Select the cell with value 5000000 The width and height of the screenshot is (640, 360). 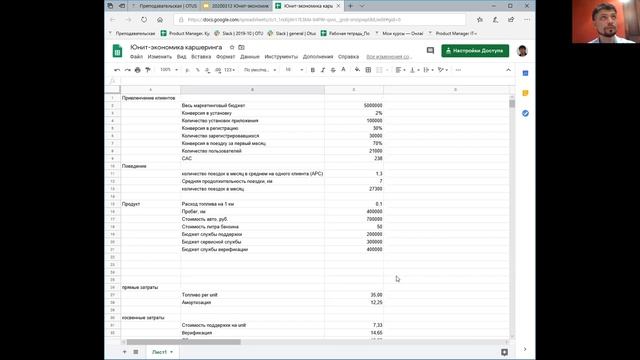pyautogui.click(x=354, y=105)
